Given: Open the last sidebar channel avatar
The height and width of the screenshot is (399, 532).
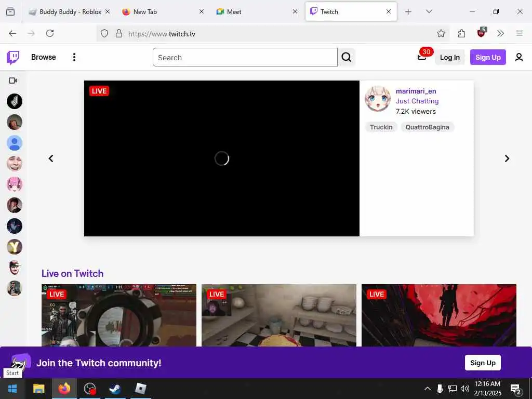Looking at the screenshot, I should [15, 288].
